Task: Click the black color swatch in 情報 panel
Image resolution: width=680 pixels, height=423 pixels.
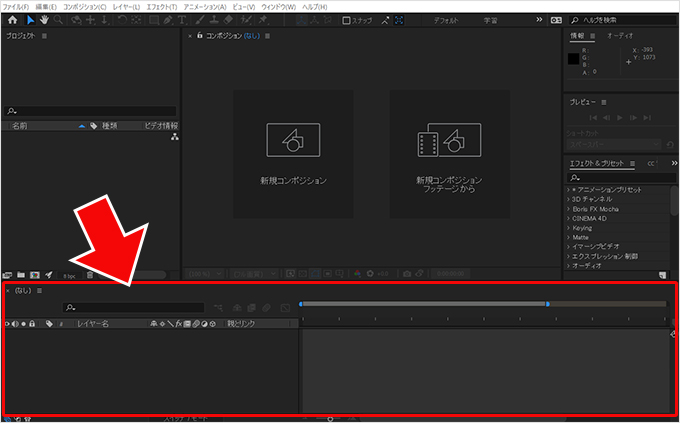Action: pos(573,59)
